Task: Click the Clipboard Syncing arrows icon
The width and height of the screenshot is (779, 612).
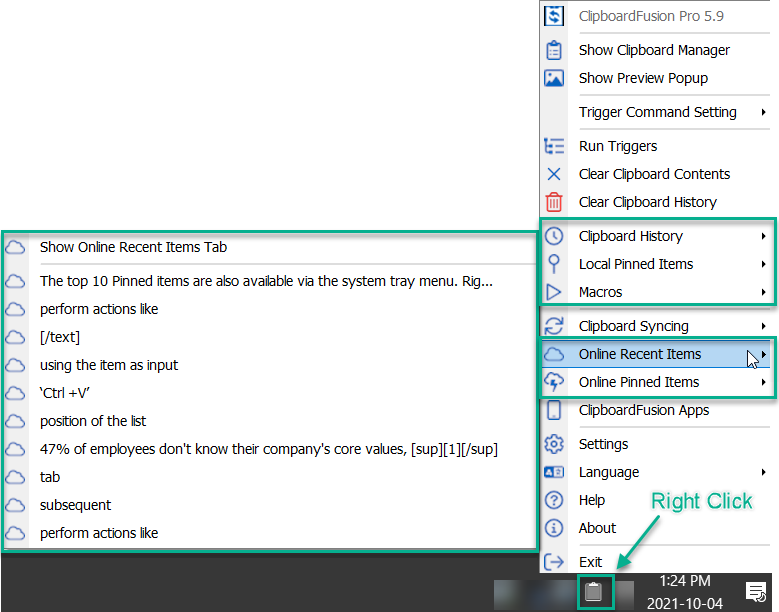Action: point(553,326)
